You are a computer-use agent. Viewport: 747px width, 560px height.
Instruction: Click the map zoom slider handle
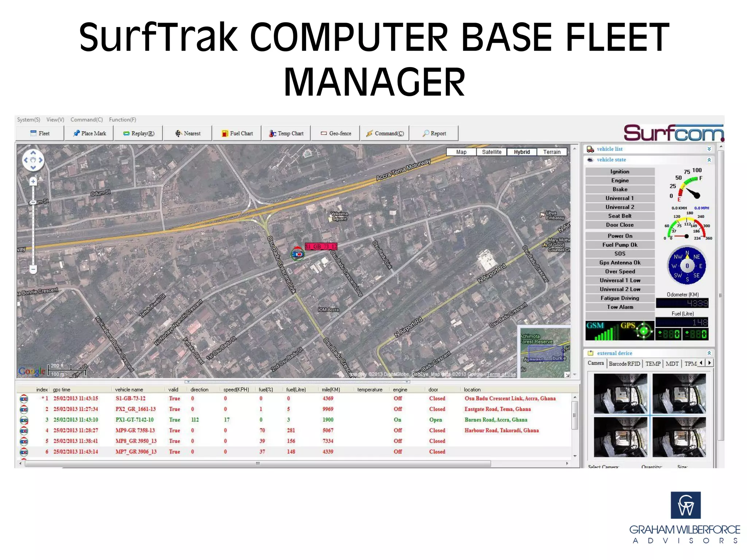click(33, 202)
